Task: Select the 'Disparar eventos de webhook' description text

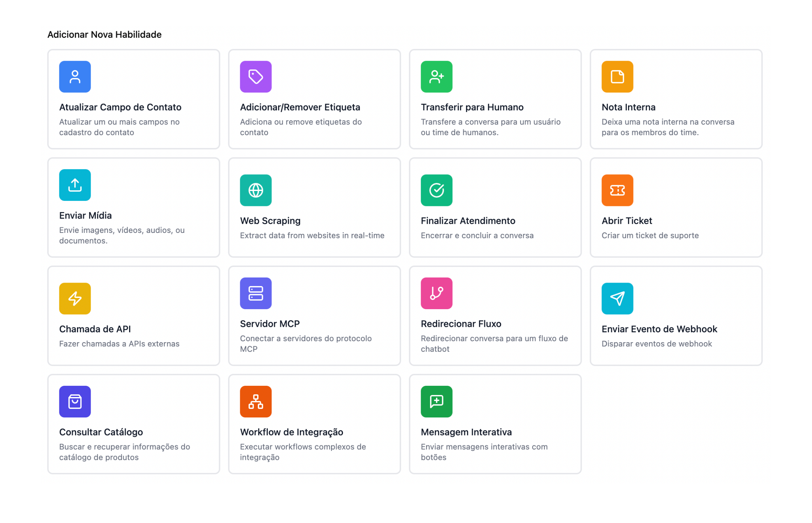Action: [656, 344]
